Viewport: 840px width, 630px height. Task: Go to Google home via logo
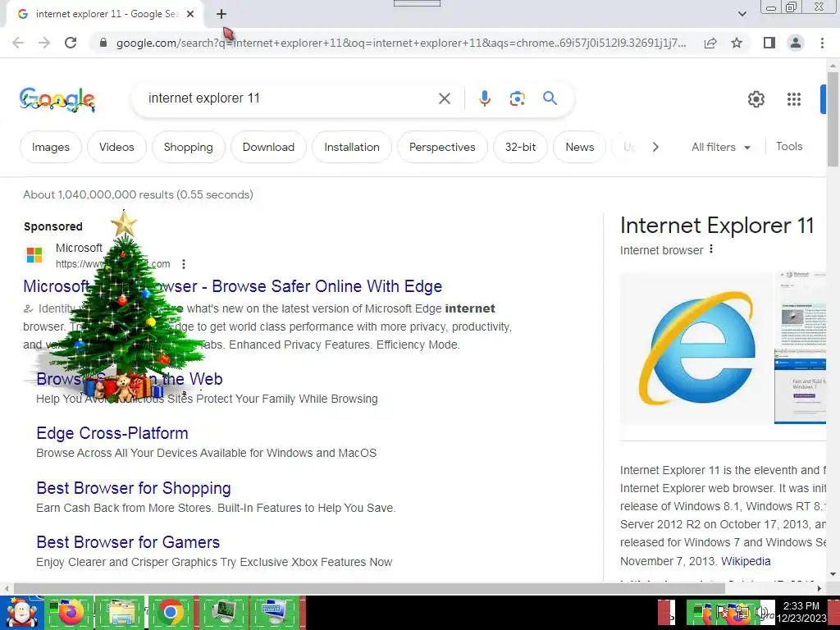[x=57, y=99]
